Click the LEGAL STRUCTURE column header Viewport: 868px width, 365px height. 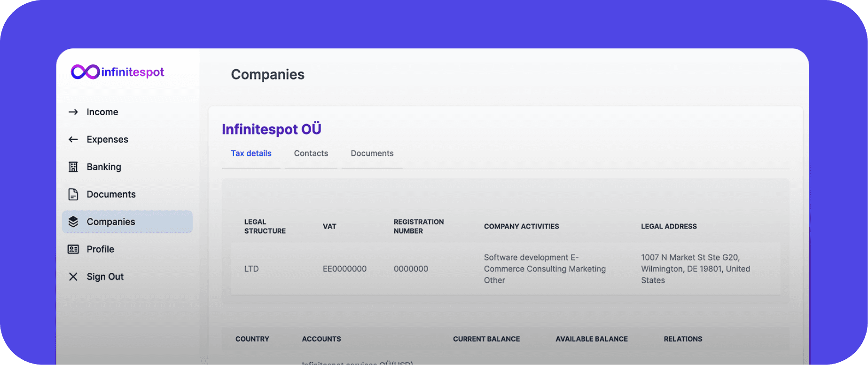(265, 226)
